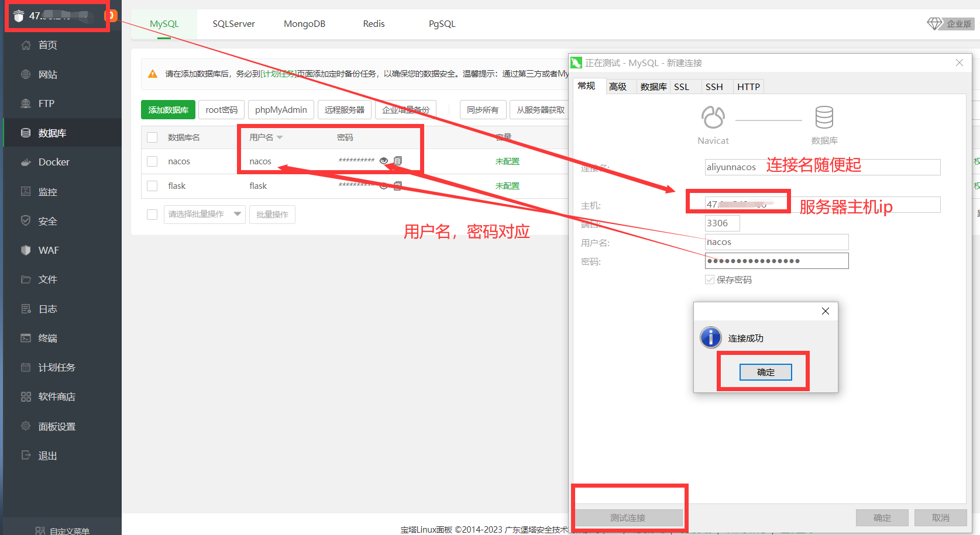Switch to the MongoDB tab
Screen dimensions: 980x535
tap(304, 24)
